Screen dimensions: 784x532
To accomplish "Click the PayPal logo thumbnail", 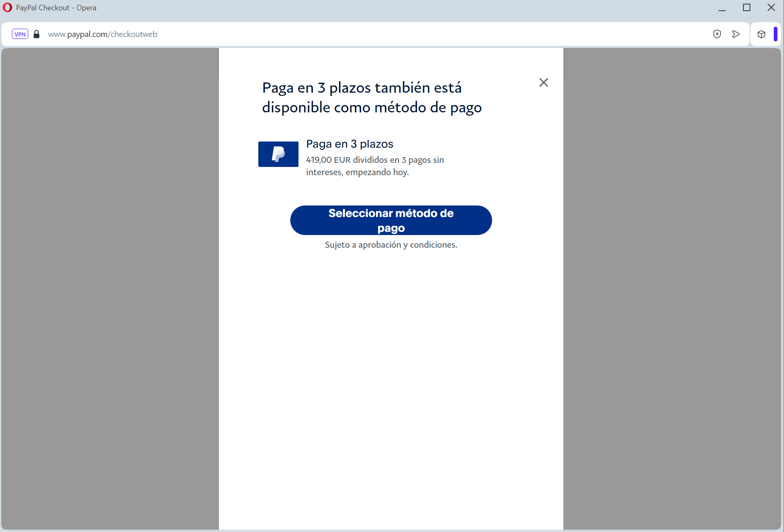I will (278, 154).
